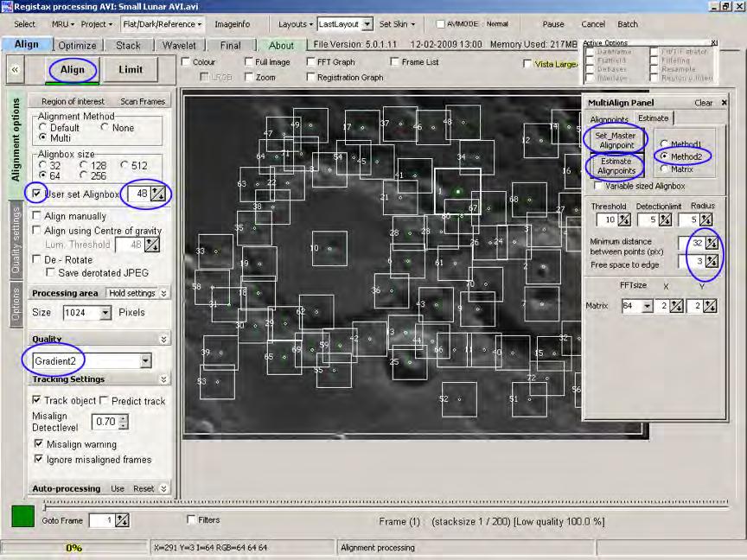Click the Limit button

point(131,69)
